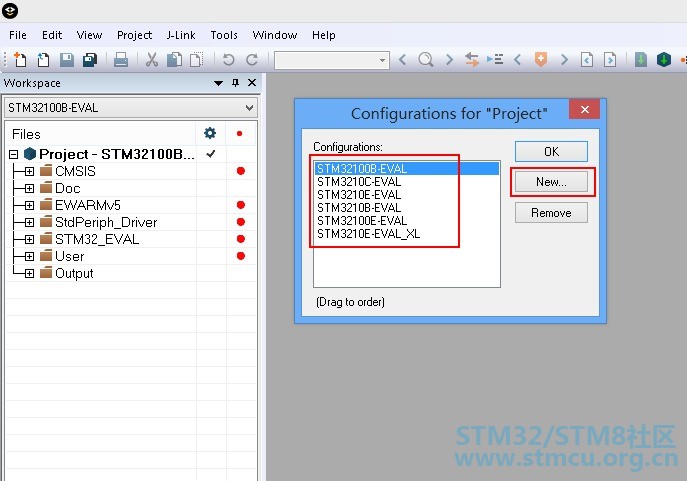Click the Toggle Bookmark orange icon
This screenshot has width=687, height=481.
(541, 59)
